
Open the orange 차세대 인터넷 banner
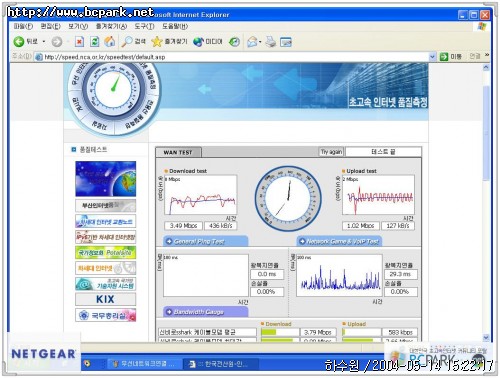coord(106,268)
